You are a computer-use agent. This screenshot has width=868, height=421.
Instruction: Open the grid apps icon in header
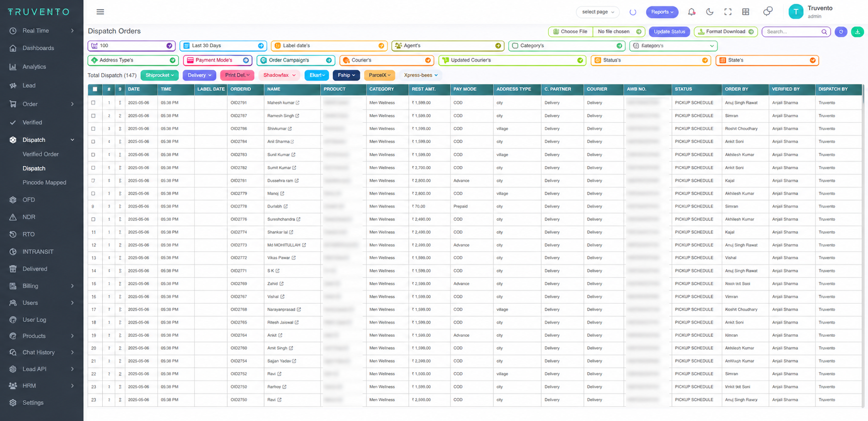[746, 12]
